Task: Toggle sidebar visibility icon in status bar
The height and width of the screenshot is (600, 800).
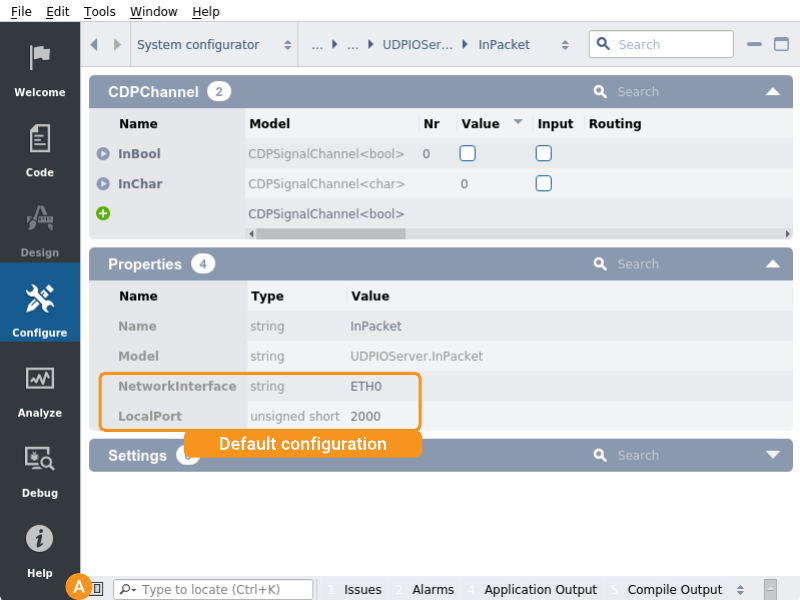Action: click(97, 589)
